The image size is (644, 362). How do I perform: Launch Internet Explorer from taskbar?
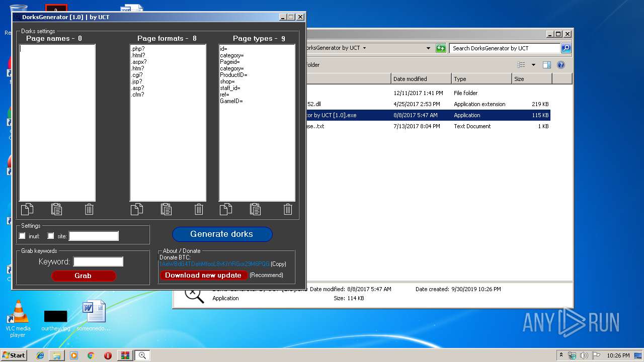coord(40,355)
